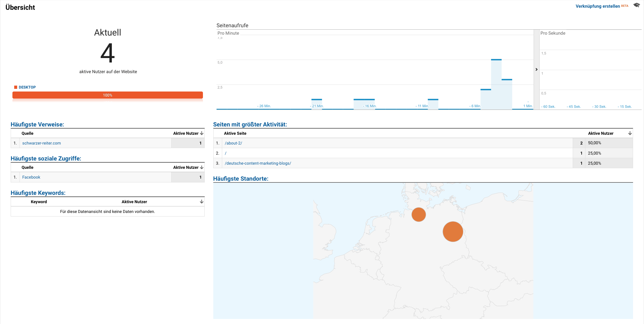Click sort arrow in Häufigste Keywords table
644x324 pixels.
[202, 202]
